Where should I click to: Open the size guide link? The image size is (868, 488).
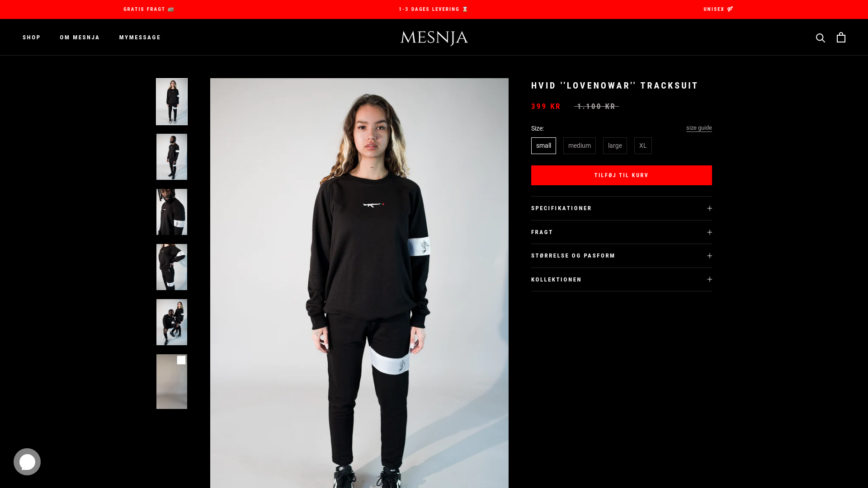click(x=699, y=128)
